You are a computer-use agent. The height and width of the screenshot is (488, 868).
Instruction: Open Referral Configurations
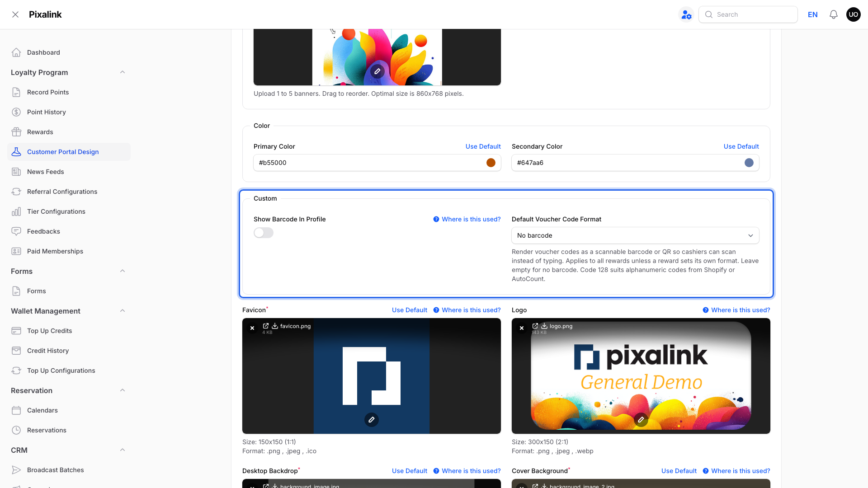coord(69,192)
